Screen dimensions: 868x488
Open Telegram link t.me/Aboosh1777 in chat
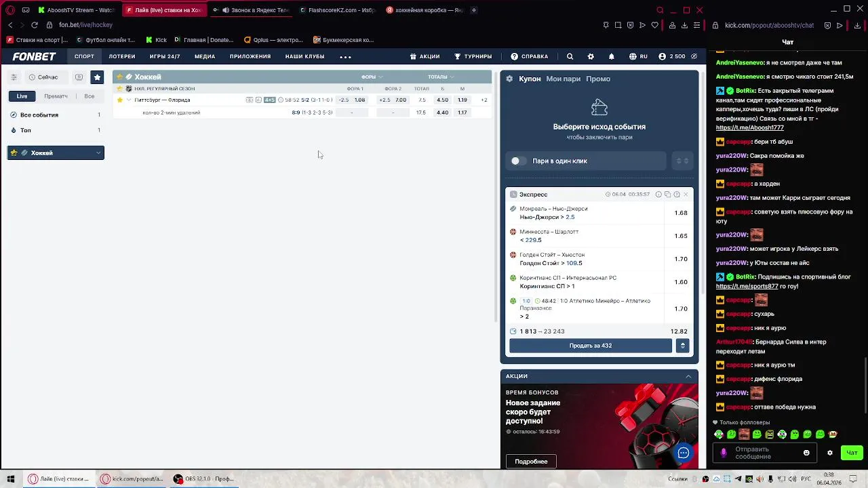[749, 127]
